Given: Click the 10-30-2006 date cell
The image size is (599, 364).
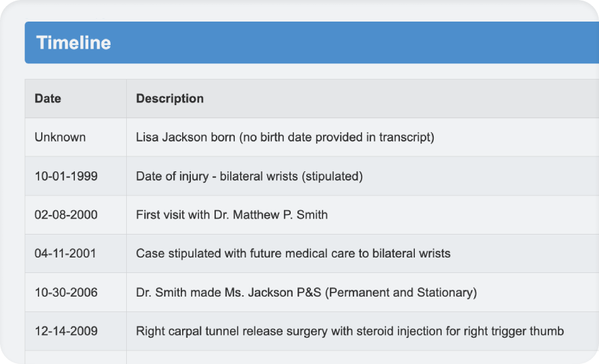Looking at the screenshot, I should pyautogui.click(x=66, y=293).
